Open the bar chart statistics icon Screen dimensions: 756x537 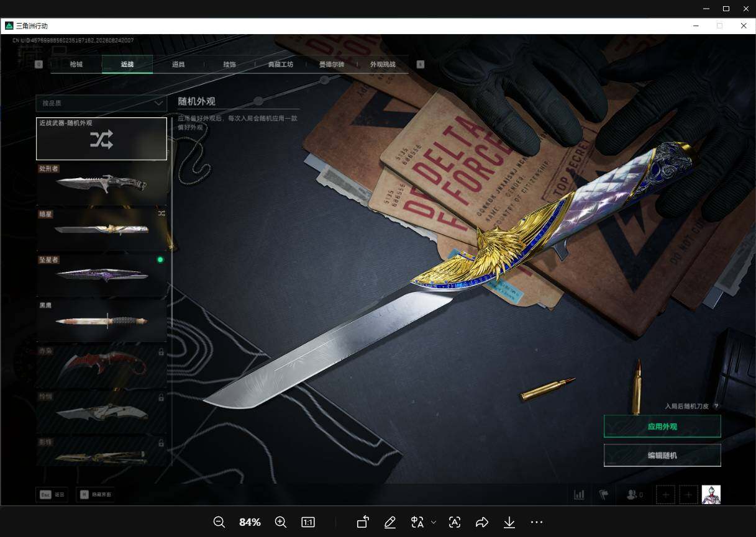579,495
